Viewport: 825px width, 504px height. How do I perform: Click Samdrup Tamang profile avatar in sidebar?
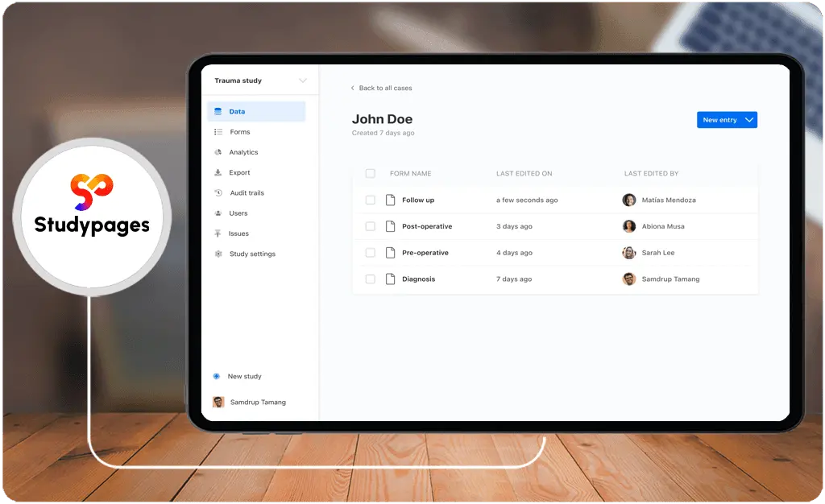tap(218, 402)
